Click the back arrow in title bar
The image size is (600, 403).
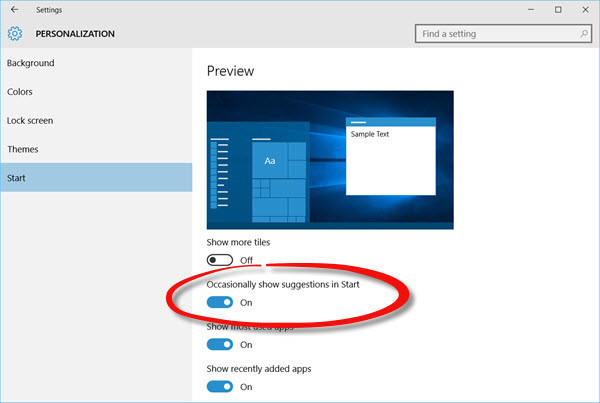15,10
